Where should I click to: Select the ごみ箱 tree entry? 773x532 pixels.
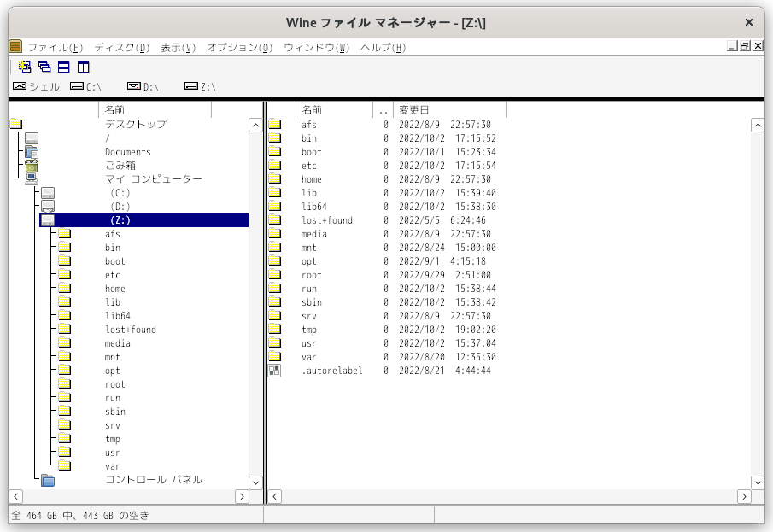tap(120, 166)
